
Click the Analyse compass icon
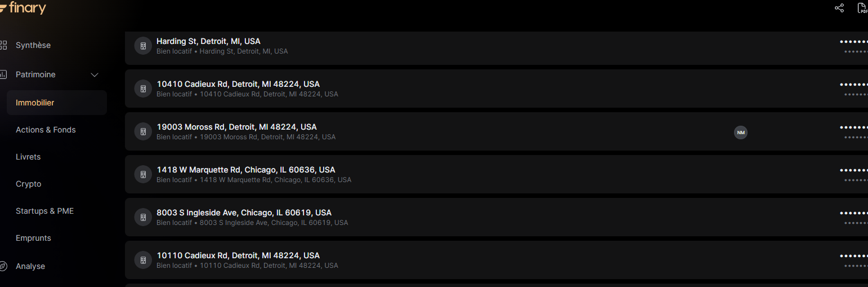point(3,266)
